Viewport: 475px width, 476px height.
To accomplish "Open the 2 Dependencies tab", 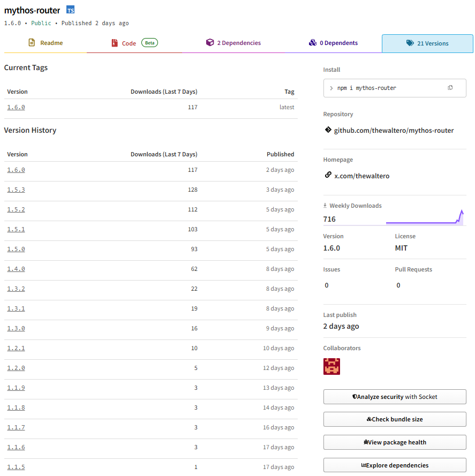I will 233,43.
